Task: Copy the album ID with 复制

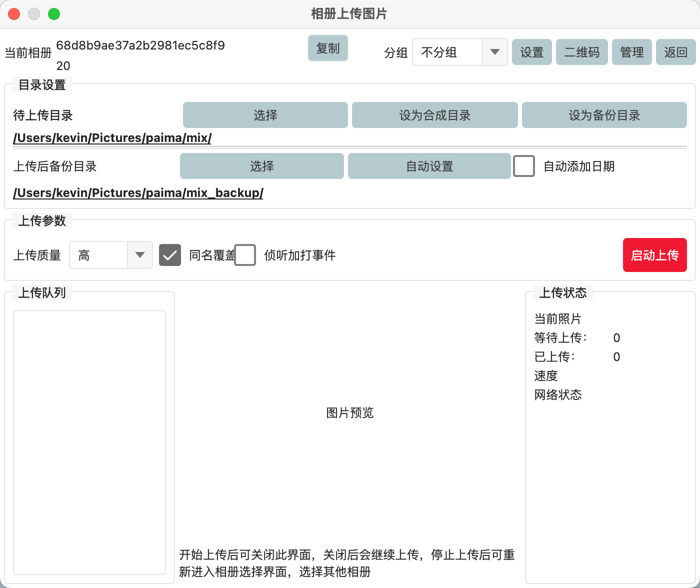Action: 327,48
